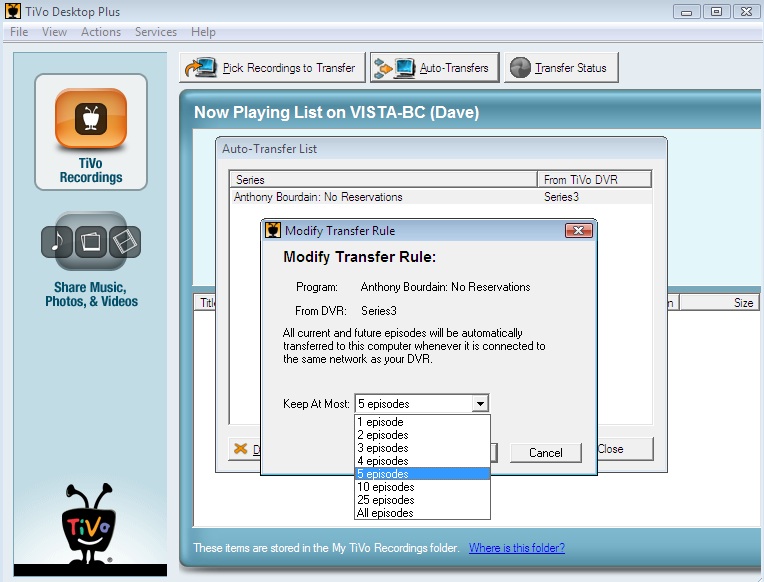This screenshot has height=582, width=764.
Task: Click the video film icon in the sidebar
Action: pyautogui.click(x=125, y=241)
